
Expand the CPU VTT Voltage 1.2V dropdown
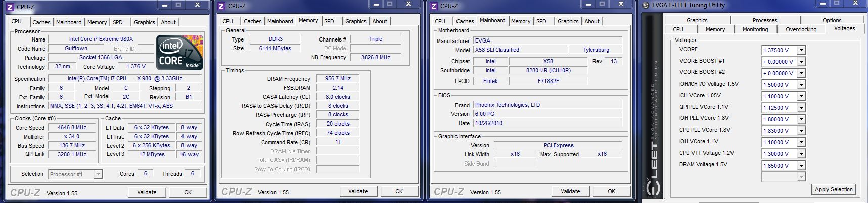pos(801,154)
